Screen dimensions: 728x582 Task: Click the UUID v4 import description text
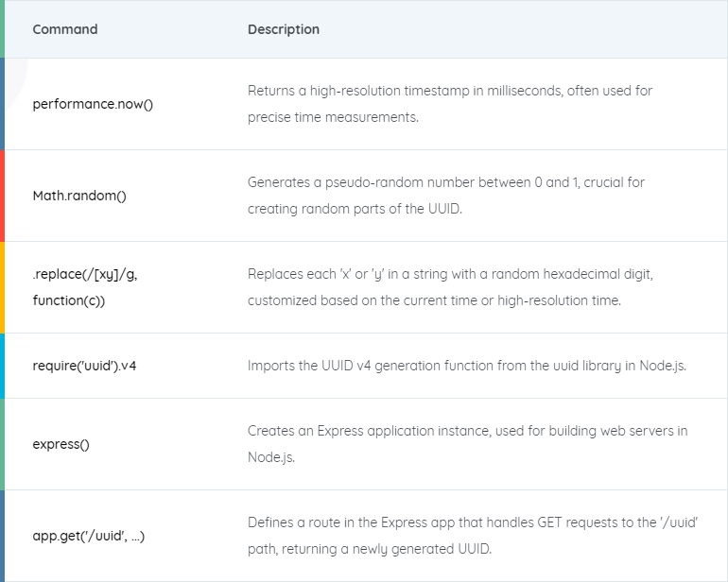(x=467, y=366)
